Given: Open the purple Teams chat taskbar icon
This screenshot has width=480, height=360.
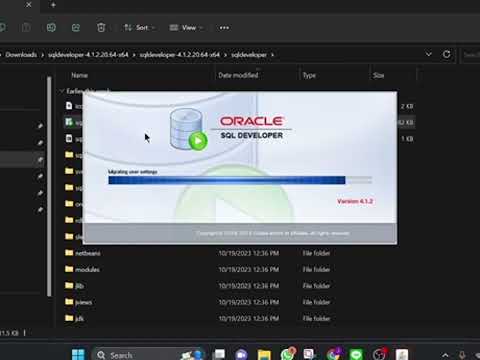Looking at the screenshot, I should [241, 355].
